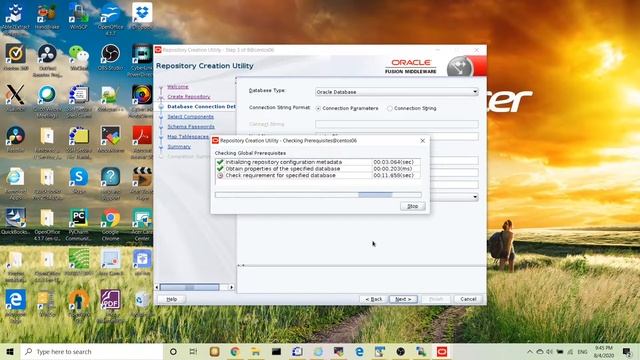
Task: Launch DaVinci Resolve from the desktop
Action: [16, 139]
